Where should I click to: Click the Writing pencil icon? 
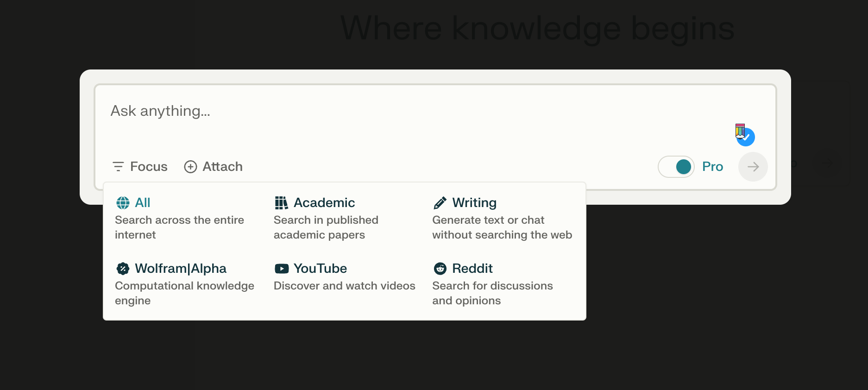440,203
